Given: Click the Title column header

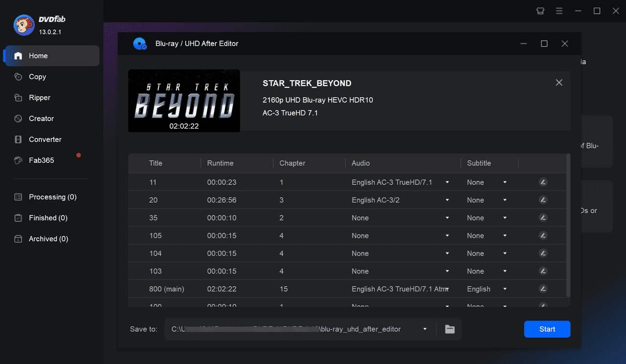Looking at the screenshot, I should coord(156,163).
